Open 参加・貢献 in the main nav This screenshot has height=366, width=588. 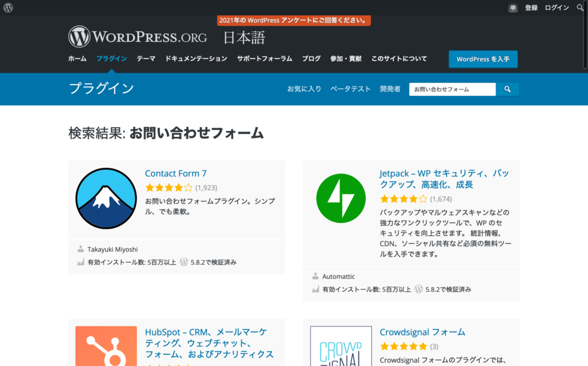point(346,59)
